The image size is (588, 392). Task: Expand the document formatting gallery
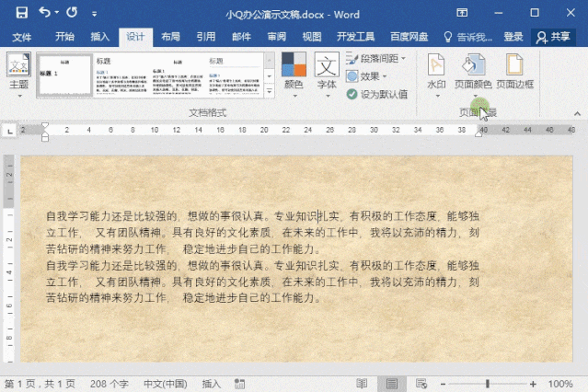[x=270, y=91]
